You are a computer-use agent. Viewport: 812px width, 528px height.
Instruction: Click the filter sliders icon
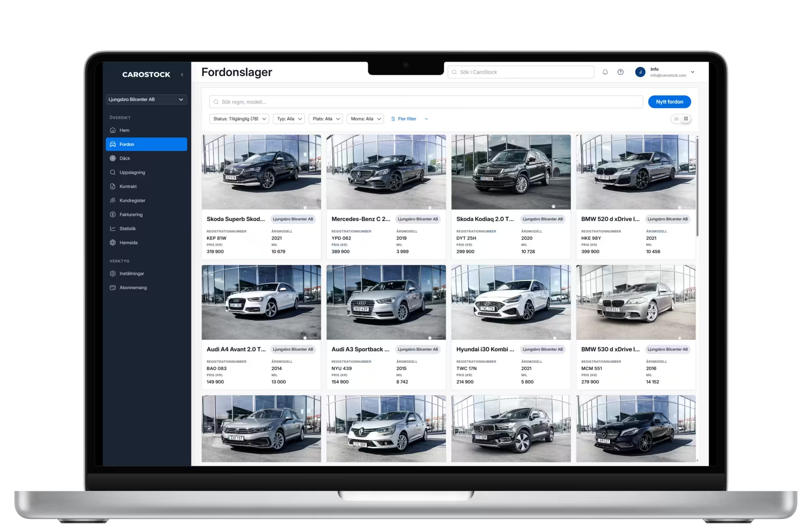(393, 119)
